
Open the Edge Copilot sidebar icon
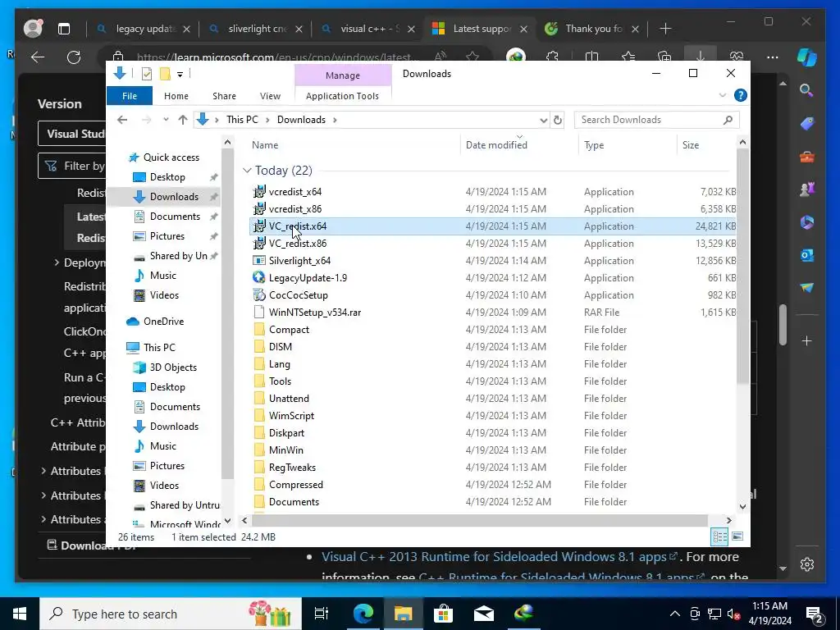[807, 57]
